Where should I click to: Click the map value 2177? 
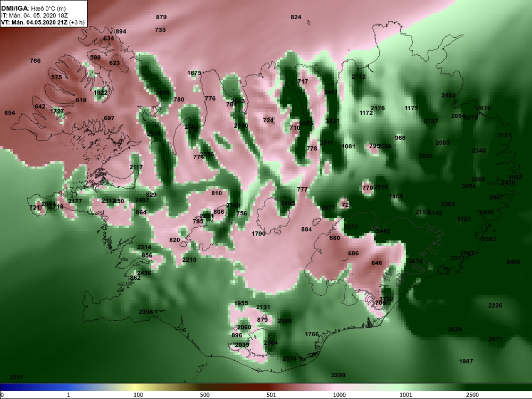click(x=75, y=201)
